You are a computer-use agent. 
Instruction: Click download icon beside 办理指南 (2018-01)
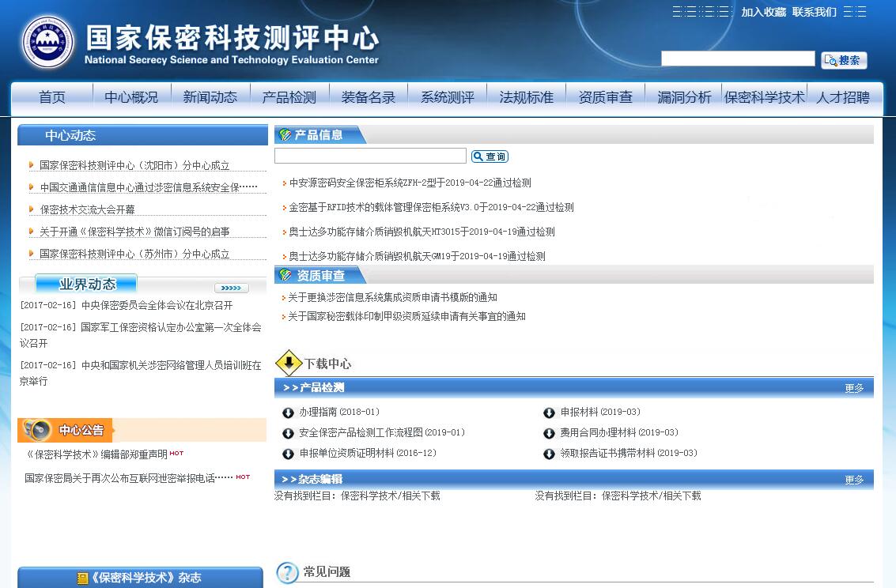288,413
